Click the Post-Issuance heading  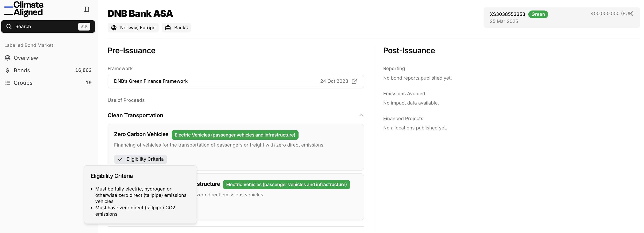click(x=409, y=51)
